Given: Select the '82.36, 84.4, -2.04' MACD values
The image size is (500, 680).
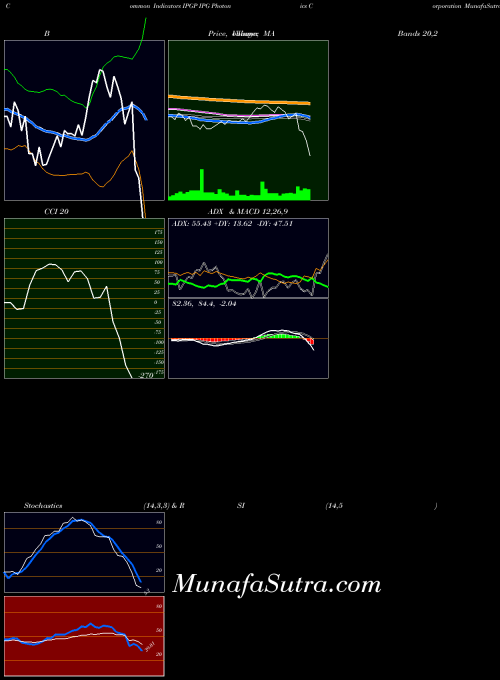Looking at the screenshot, I should coord(204,304).
